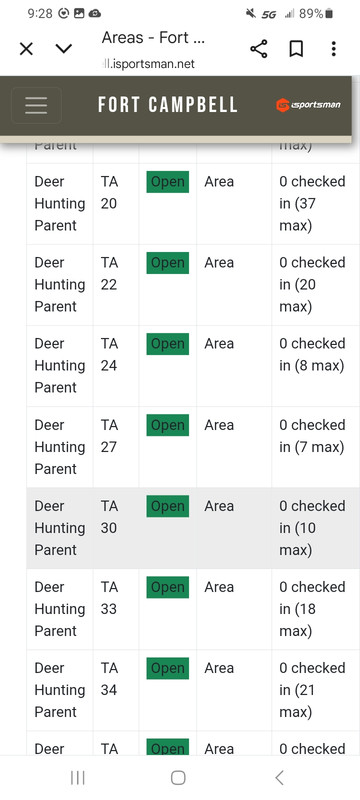Open the hamburger navigation menu
360x800 pixels.
[36, 105]
